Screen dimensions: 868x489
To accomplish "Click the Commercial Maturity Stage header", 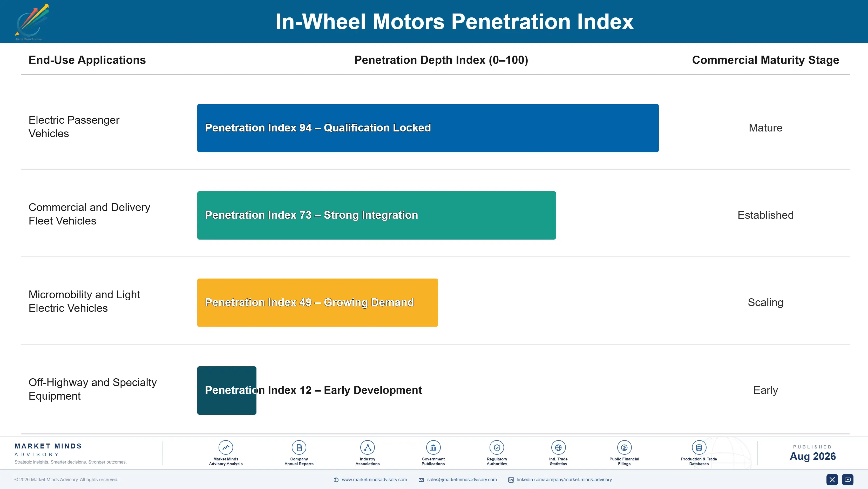I will 765,60.
